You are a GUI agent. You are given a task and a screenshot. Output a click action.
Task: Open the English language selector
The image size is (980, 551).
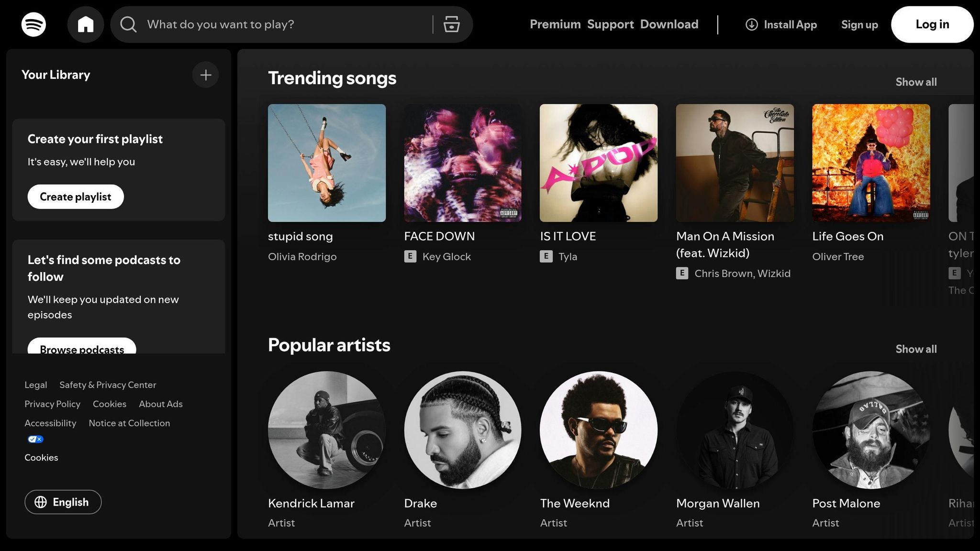(x=63, y=502)
